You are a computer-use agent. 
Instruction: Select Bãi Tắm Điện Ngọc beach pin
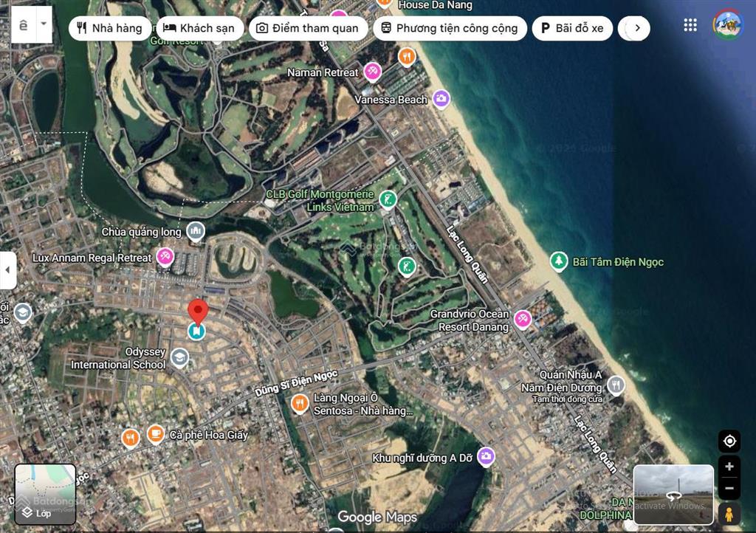coord(559,261)
